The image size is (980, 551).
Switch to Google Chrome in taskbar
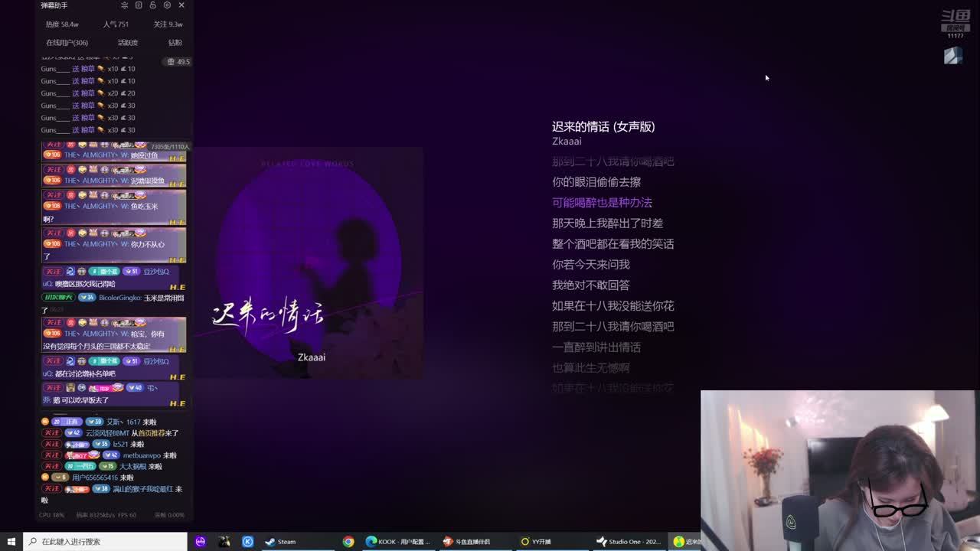pos(348,541)
